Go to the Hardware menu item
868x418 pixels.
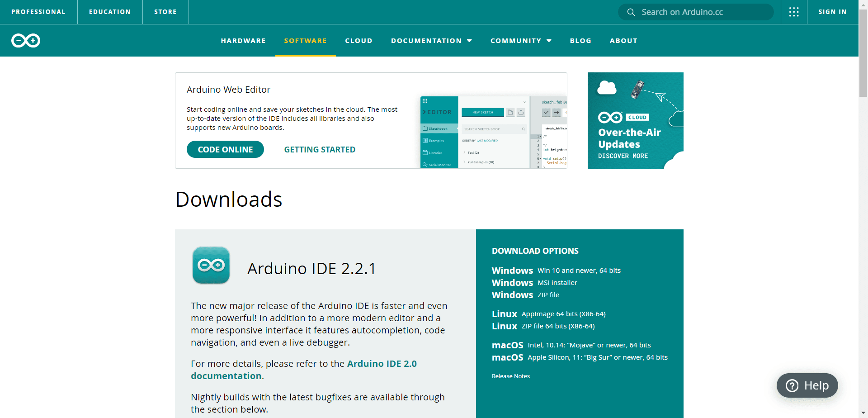click(x=243, y=41)
